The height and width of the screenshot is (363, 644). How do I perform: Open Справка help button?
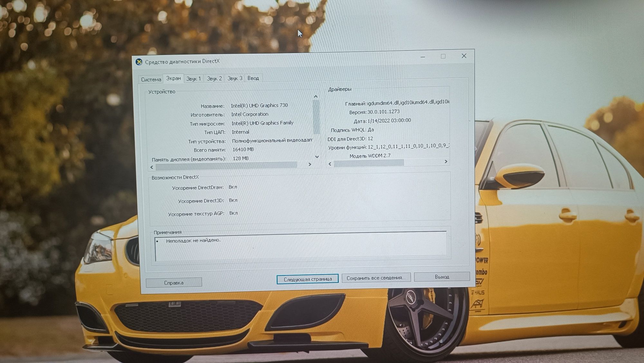pyautogui.click(x=174, y=283)
